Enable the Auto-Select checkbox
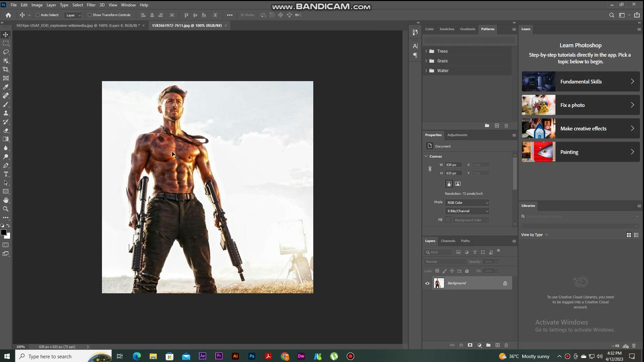 [38, 15]
